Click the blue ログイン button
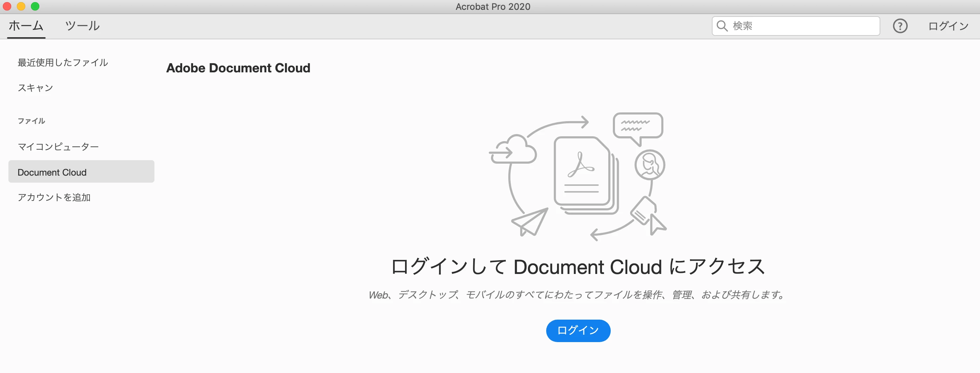Viewport: 980px width, 373px height. point(578,331)
